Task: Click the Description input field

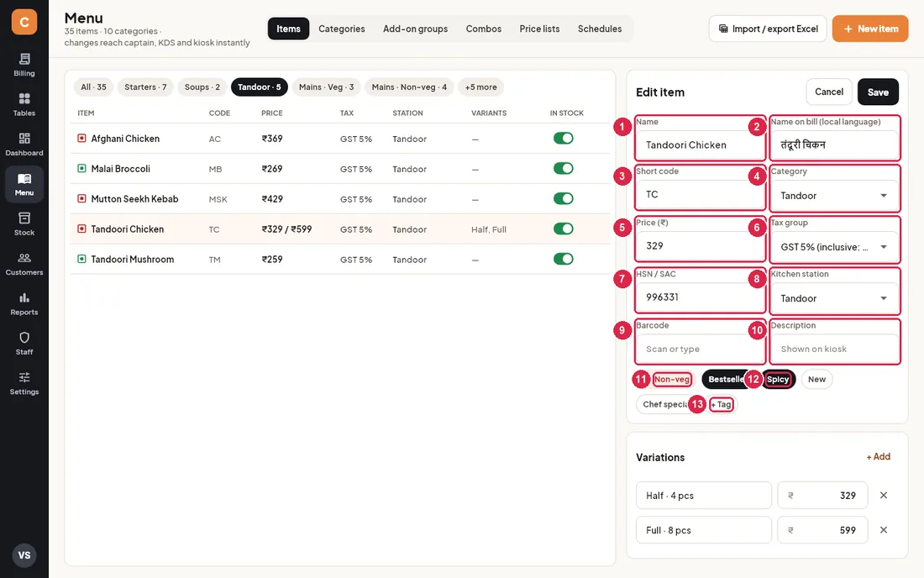Action: (835, 349)
